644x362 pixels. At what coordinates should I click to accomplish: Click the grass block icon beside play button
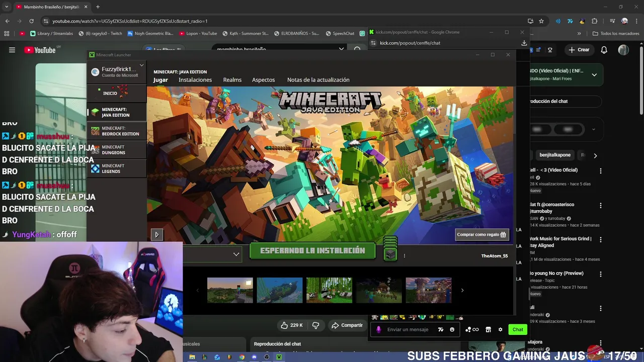390,254
